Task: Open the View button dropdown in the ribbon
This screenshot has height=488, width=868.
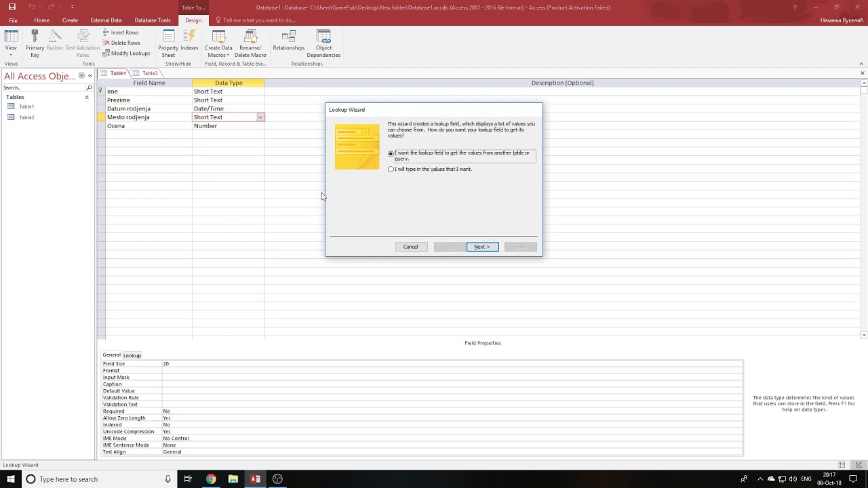Action: point(11,55)
